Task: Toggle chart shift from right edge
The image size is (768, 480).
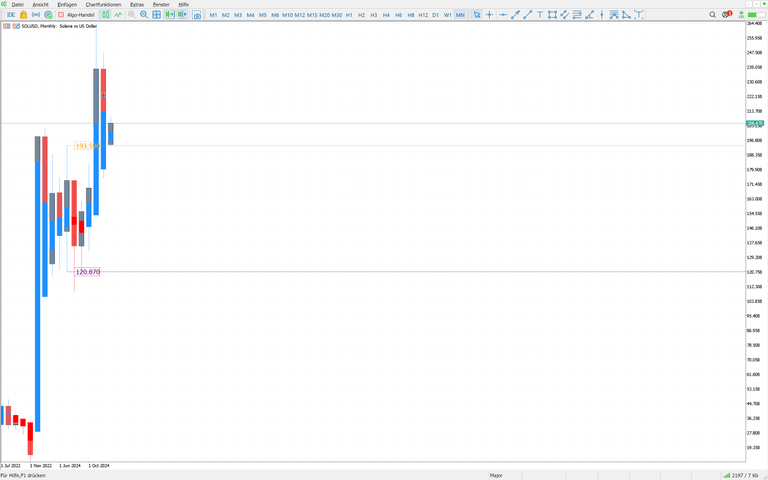Action: pos(182,15)
